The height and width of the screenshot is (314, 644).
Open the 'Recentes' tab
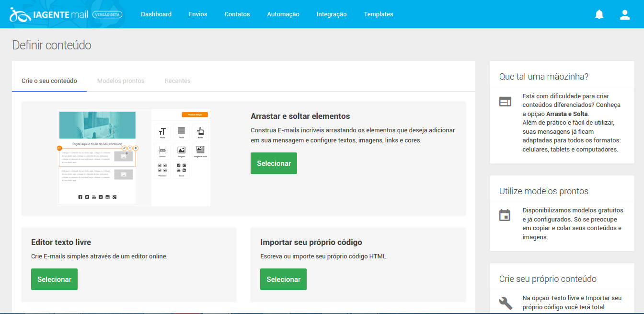point(177,81)
